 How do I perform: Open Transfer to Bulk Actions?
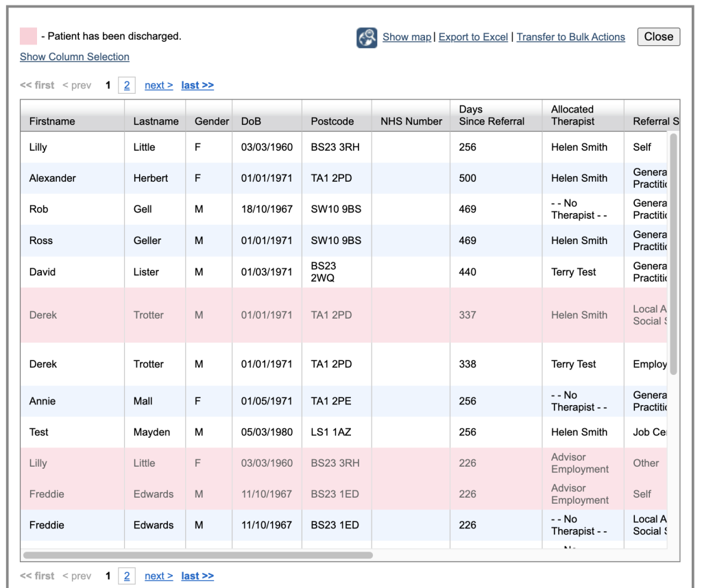(570, 37)
